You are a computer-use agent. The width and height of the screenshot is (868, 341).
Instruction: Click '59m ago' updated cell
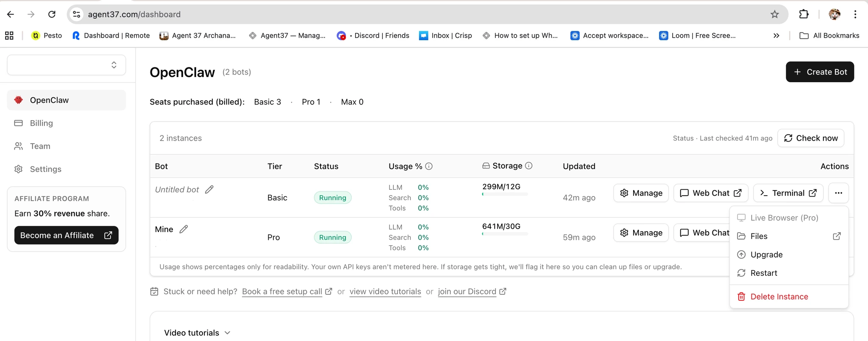579,238
